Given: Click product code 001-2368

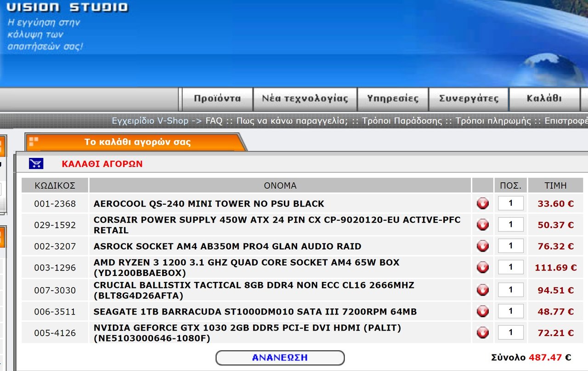Looking at the screenshot, I should [x=55, y=203].
